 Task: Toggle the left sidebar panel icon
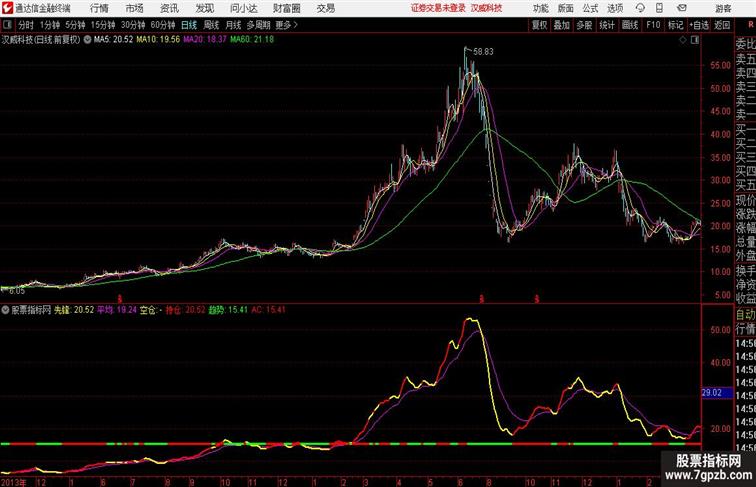pyautogui.click(x=7, y=25)
